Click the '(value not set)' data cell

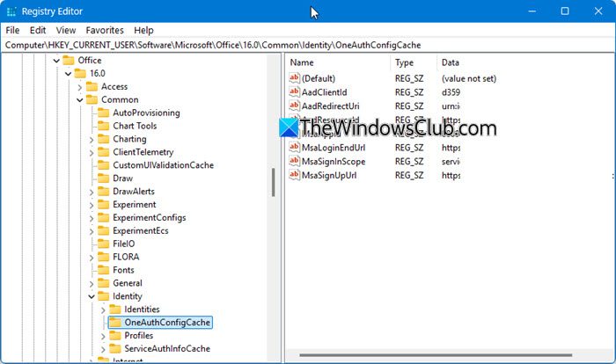[x=469, y=78]
